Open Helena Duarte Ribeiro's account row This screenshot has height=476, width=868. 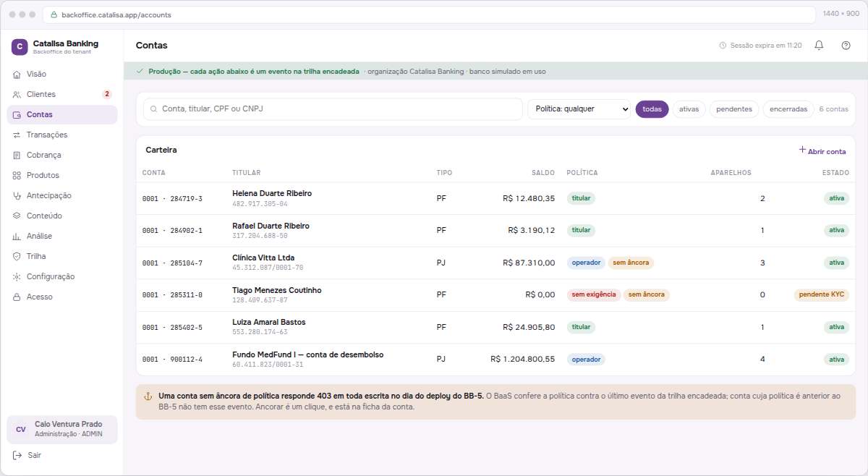pos(495,199)
